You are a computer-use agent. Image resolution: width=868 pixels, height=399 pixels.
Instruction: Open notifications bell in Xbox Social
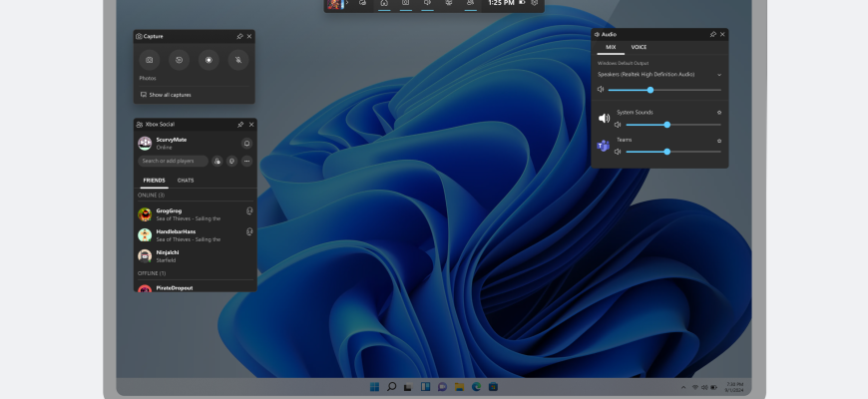246,144
